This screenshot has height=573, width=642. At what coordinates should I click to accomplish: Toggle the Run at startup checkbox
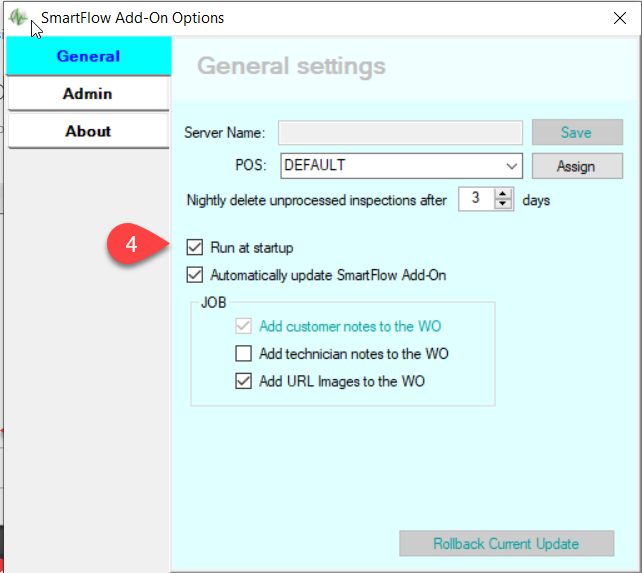pos(195,247)
